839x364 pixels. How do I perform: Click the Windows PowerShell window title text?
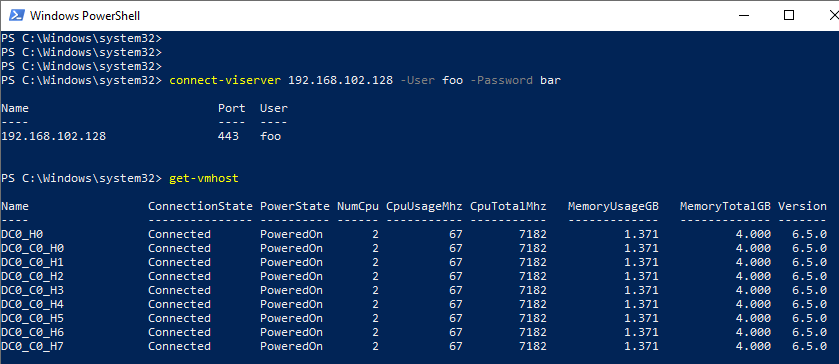[85, 16]
